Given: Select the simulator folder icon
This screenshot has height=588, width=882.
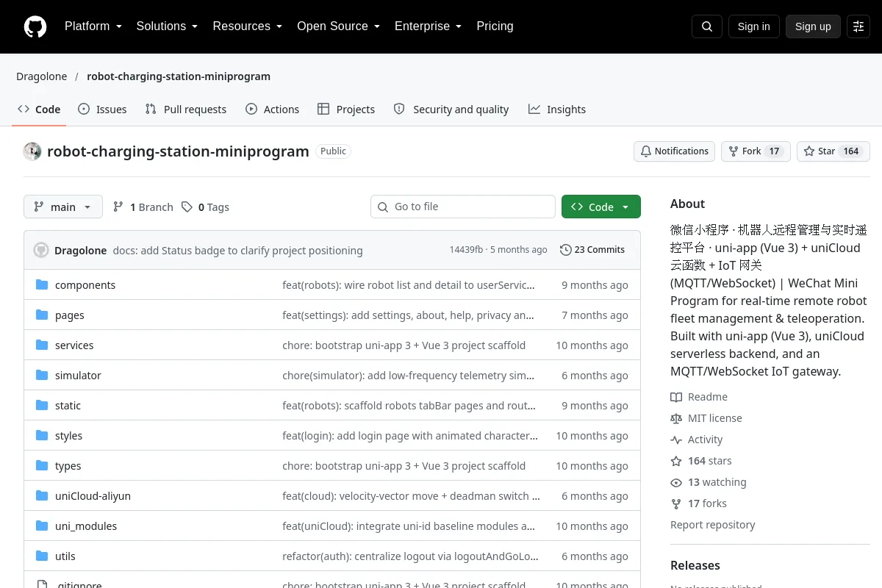Looking at the screenshot, I should [x=42, y=375].
